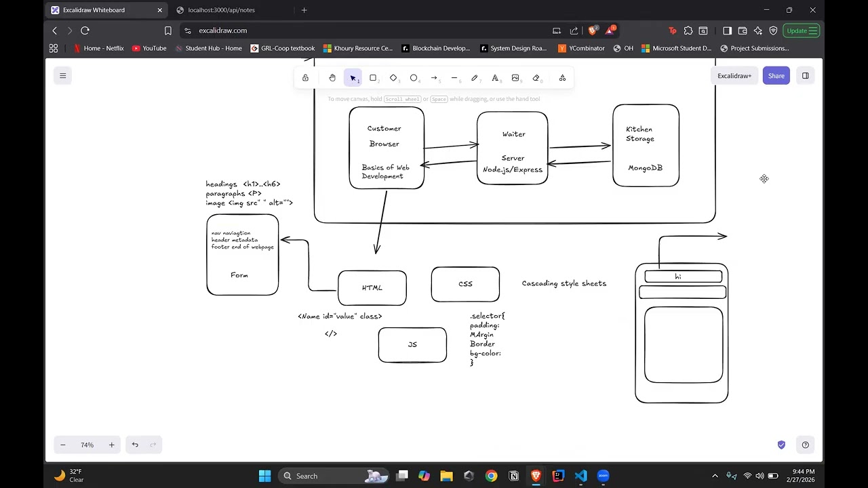This screenshot has width=868, height=488.
Task: Select the Line drawing tool
Action: point(454,78)
